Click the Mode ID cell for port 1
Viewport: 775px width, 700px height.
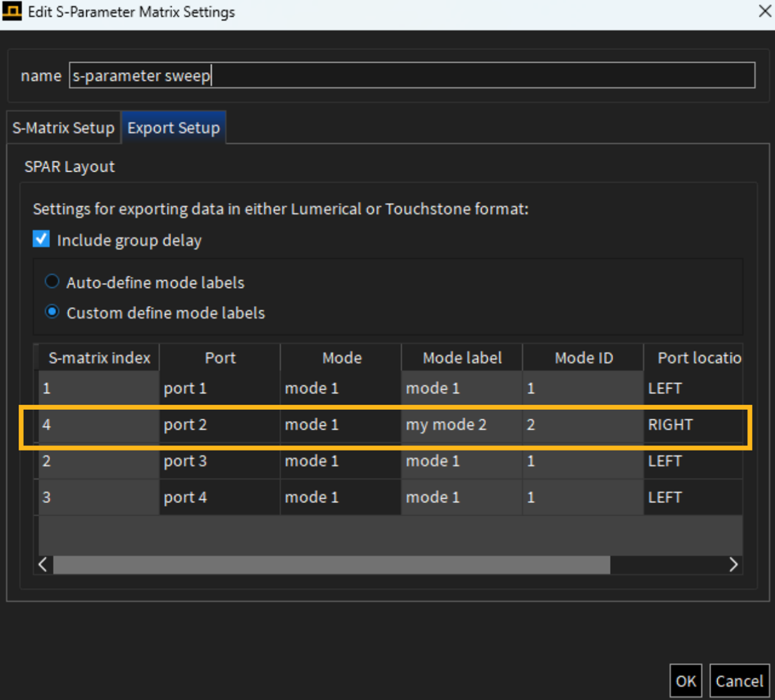pyautogui.click(x=583, y=389)
